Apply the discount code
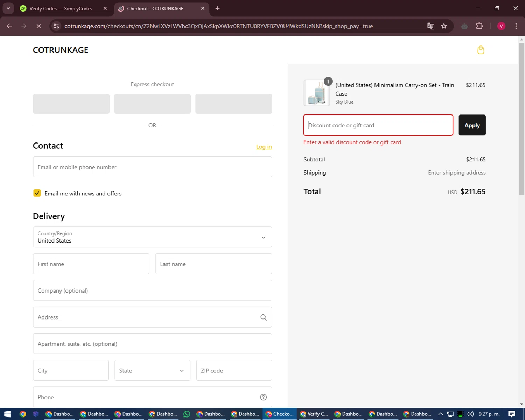 pos(472,125)
